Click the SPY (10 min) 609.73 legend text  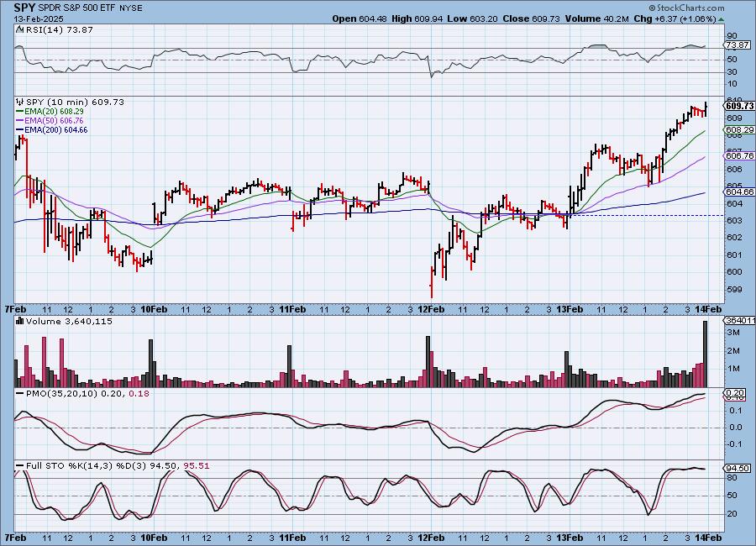pyautogui.click(x=75, y=102)
